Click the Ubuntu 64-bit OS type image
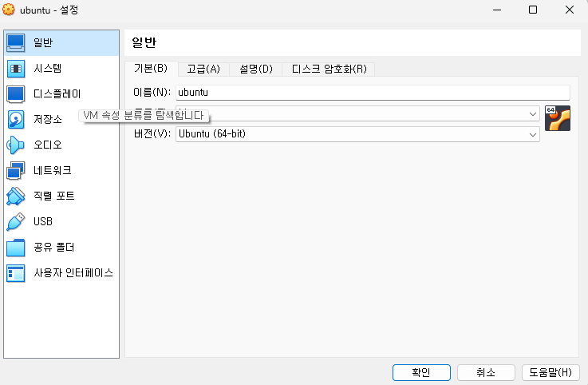 click(558, 118)
